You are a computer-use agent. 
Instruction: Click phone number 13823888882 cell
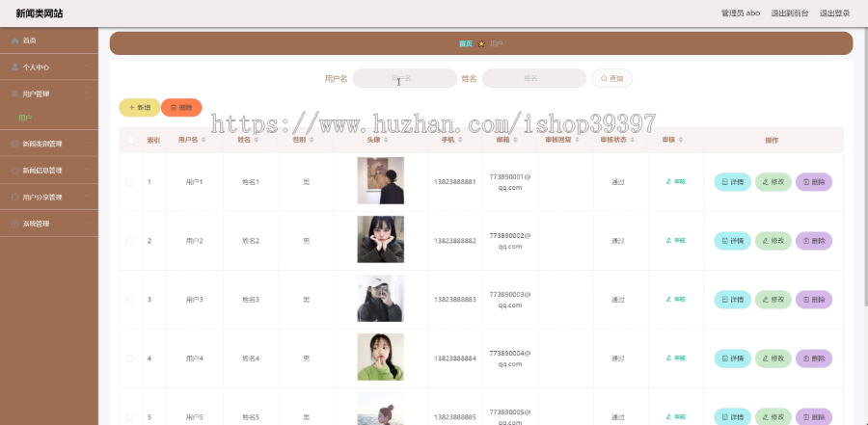pos(455,241)
